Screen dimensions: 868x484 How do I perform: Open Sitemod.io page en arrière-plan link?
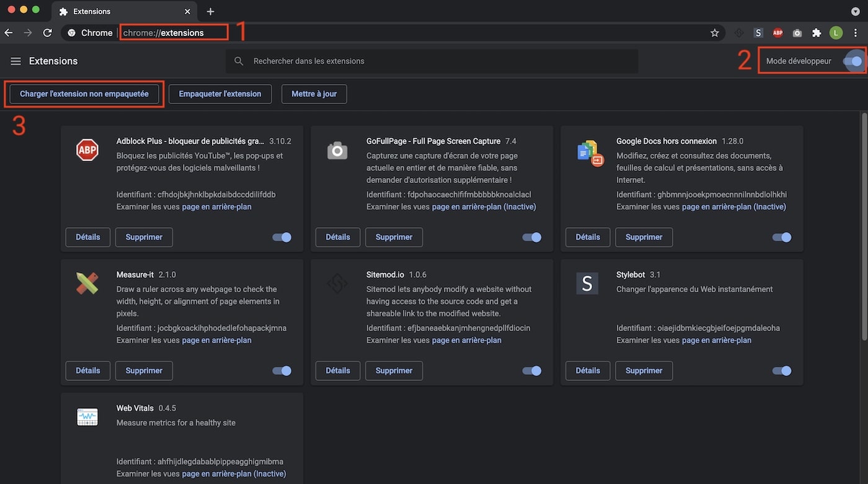[x=466, y=340]
